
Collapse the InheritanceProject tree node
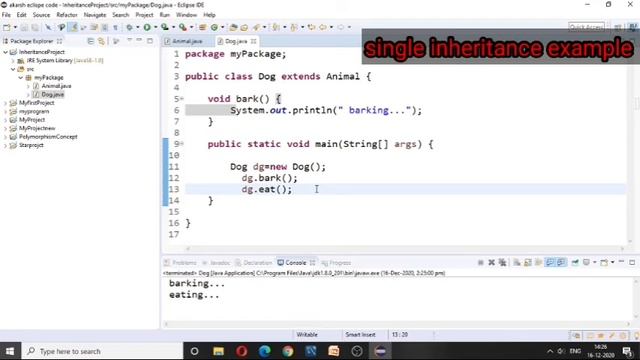point(5,52)
